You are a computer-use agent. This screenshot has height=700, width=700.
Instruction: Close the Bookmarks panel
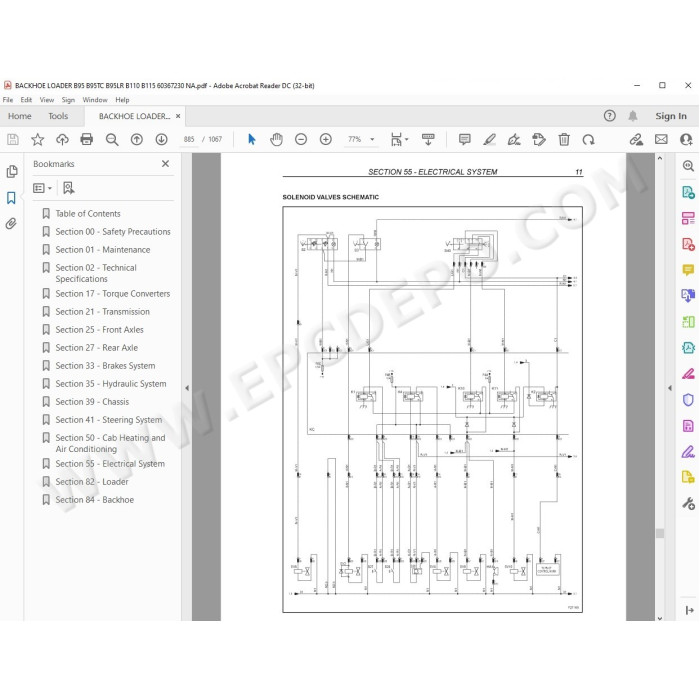click(x=165, y=164)
